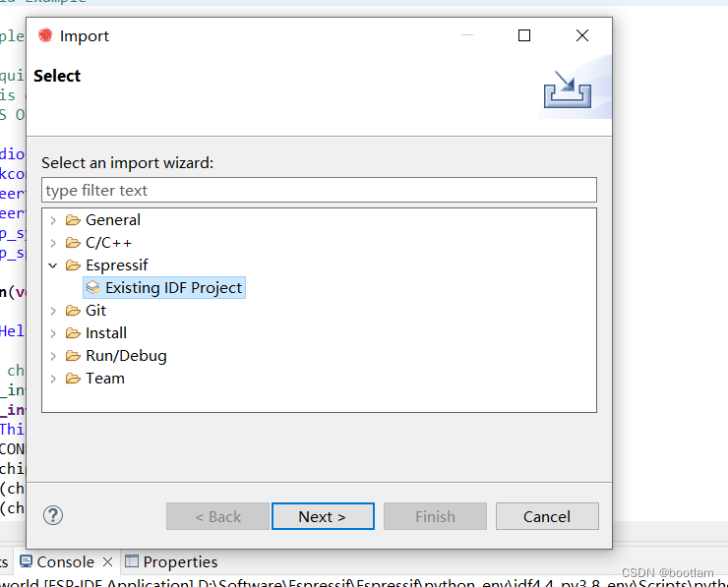Open the dialog help question mark
This screenshot has width=728, height=587.
pyautogui.click(x=53, y=515)
